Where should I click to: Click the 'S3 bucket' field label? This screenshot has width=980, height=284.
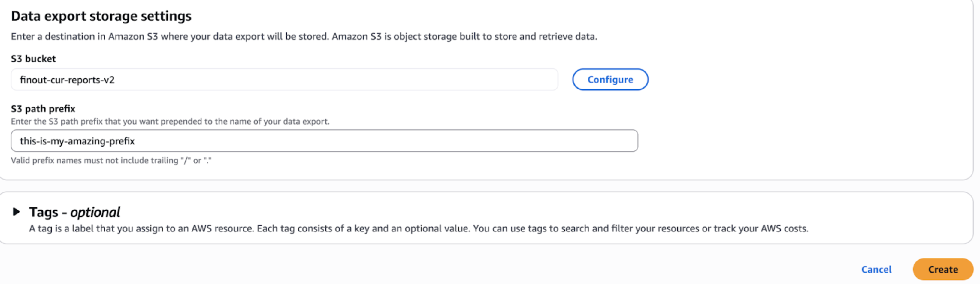pos(33,59)
